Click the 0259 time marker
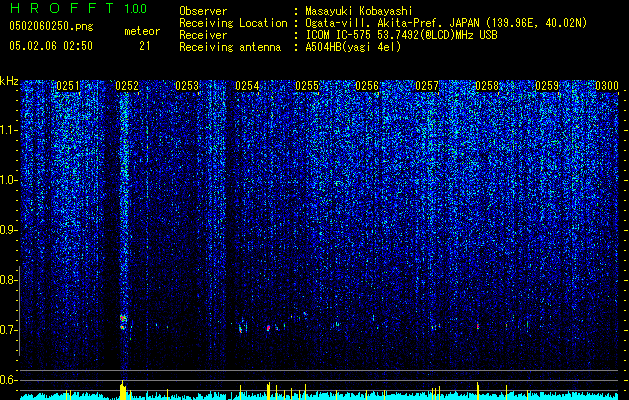 [547, 86]
